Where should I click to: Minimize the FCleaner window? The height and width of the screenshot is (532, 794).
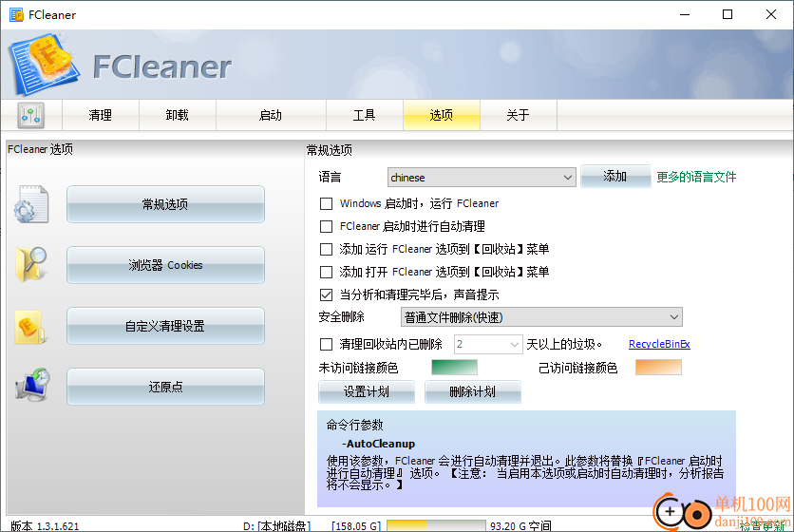(x=685, y=14)
